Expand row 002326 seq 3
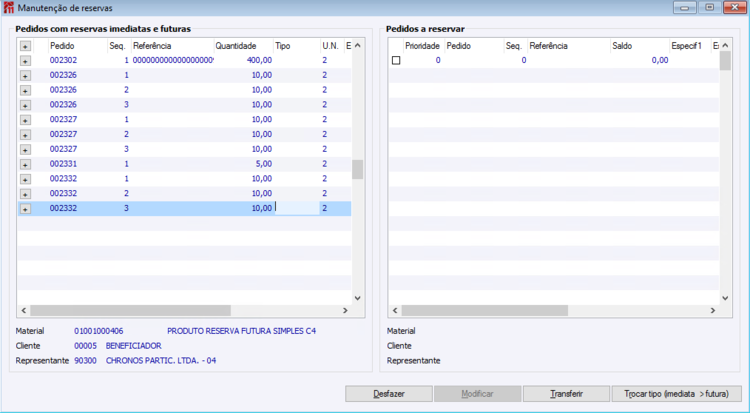Image resolution: width=750 pixels, height=413 pixels. tap(25, 105)
